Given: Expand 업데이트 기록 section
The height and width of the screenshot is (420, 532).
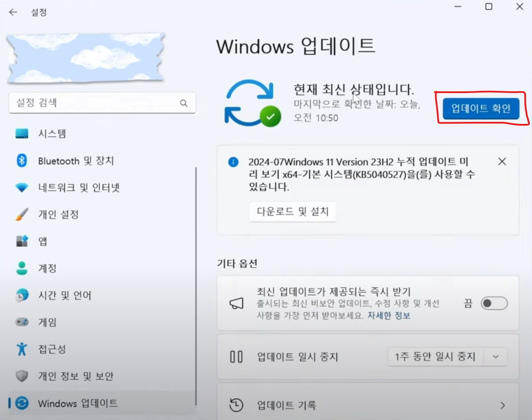Looking at the screenshot, I should click(x=368, y=404).
